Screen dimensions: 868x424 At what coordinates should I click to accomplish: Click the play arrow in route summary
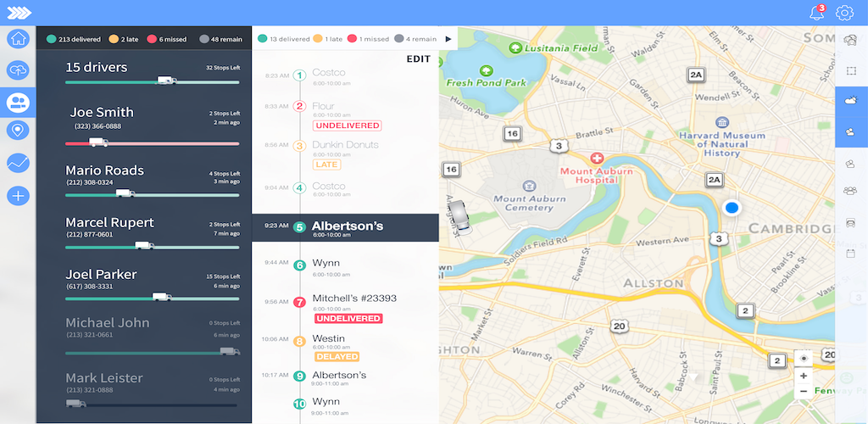448,39
